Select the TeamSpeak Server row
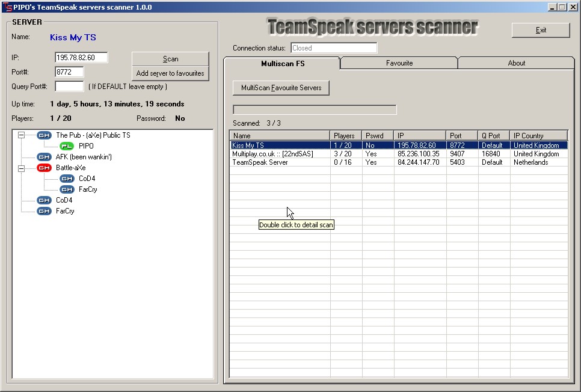581x392 pixels. tap(399, 162)
